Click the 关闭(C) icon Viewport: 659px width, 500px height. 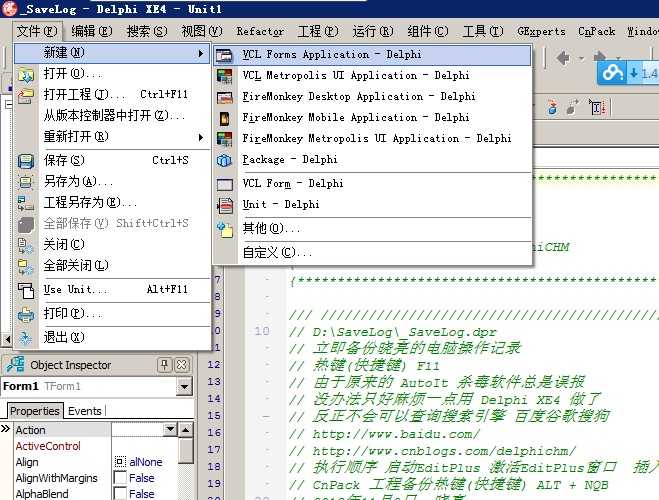(x=26, y=245)
